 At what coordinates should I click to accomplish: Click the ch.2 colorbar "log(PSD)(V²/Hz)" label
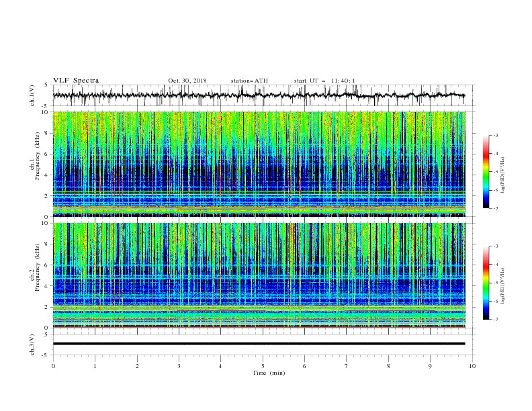[503, 286]
